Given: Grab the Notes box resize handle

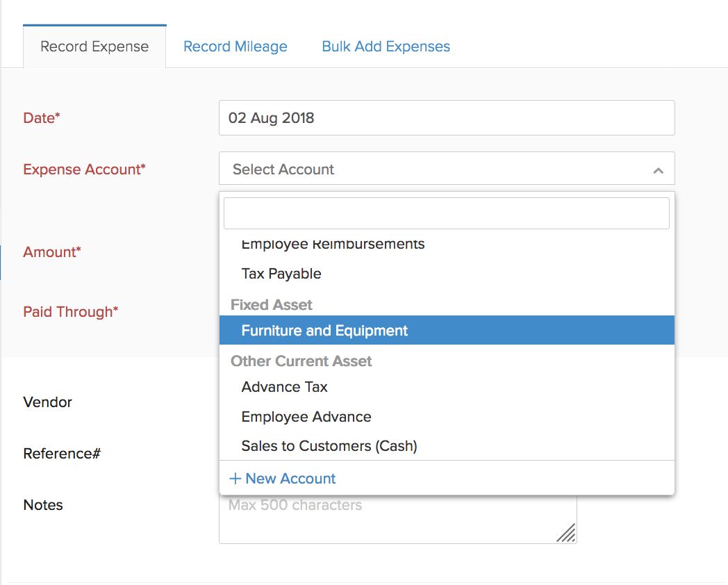Looking at the screenshot, I should pyautogui.click(x=566, y=533).
